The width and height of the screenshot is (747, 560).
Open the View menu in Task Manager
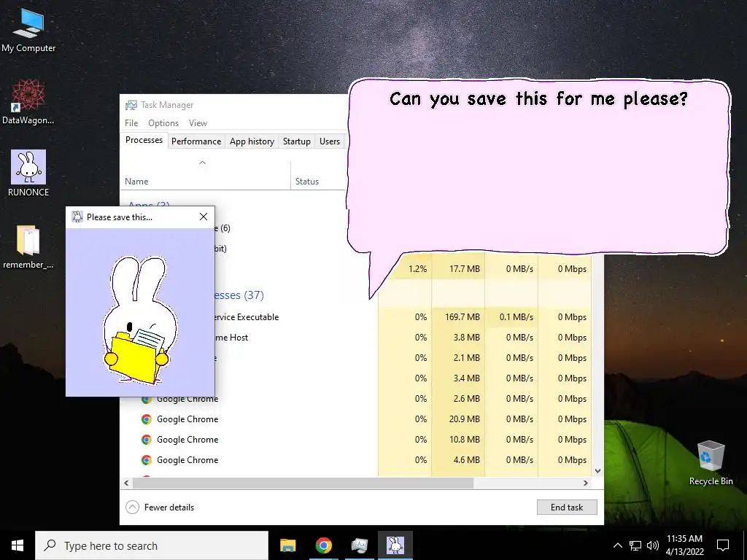198,122
